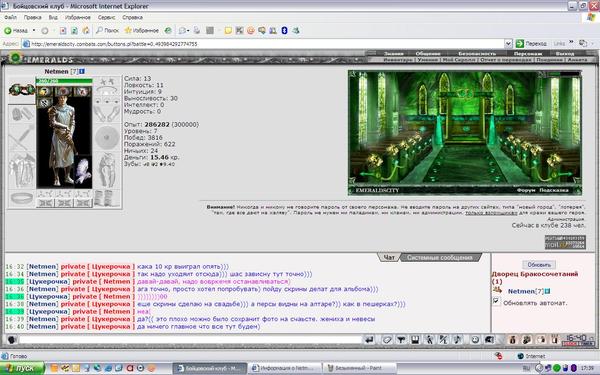
Task: Click the Обновить button in players list
Action: coord(539,265)
